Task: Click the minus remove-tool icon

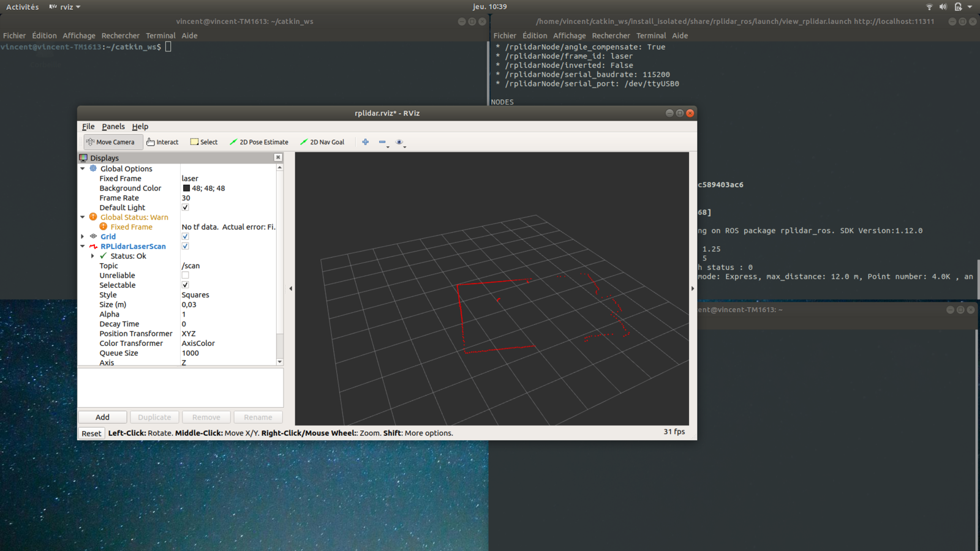Action: pyautogui.click(x=382, y=142)
